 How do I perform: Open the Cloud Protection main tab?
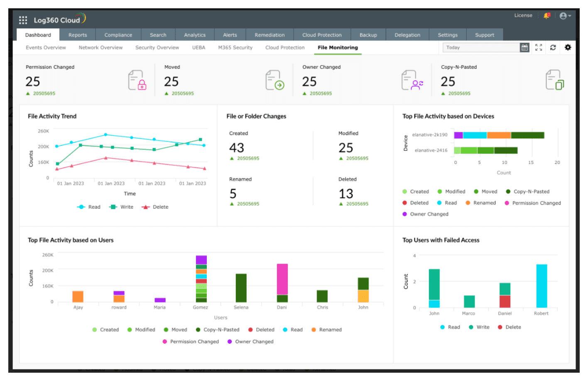point(322,35)
